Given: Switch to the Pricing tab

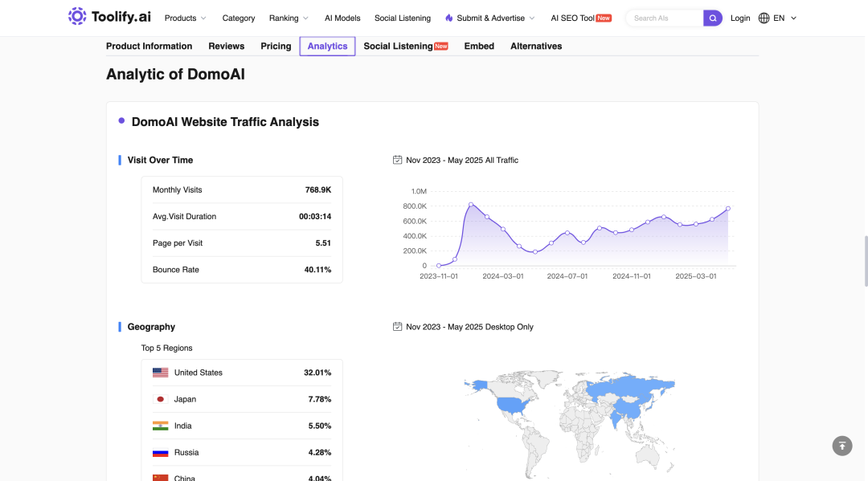Looking at the screenshot, I should click(x=276, y=46).
